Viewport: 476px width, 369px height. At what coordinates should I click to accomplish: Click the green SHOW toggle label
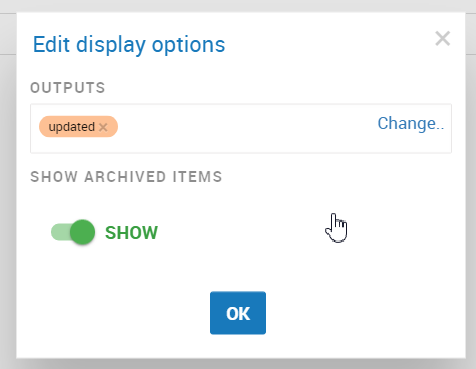pyautogui.click(x=131, y=233)
